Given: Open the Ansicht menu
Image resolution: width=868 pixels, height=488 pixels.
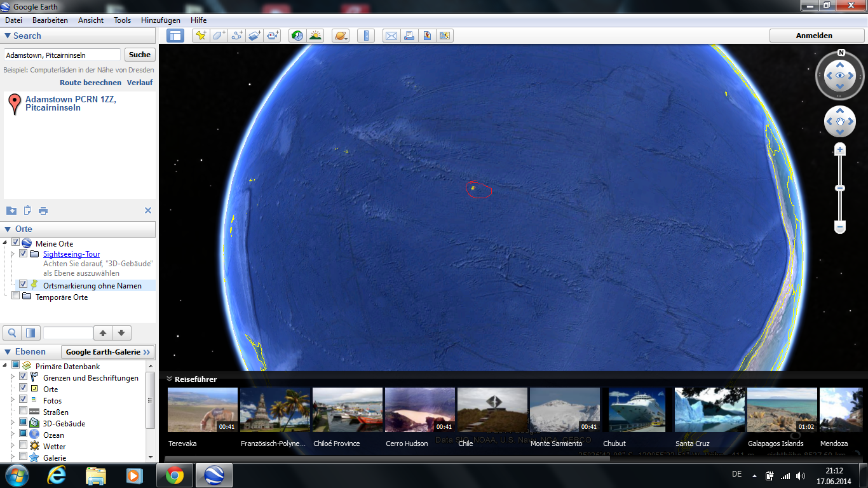Looking at the screenshot, I should [x=91, y=20].
